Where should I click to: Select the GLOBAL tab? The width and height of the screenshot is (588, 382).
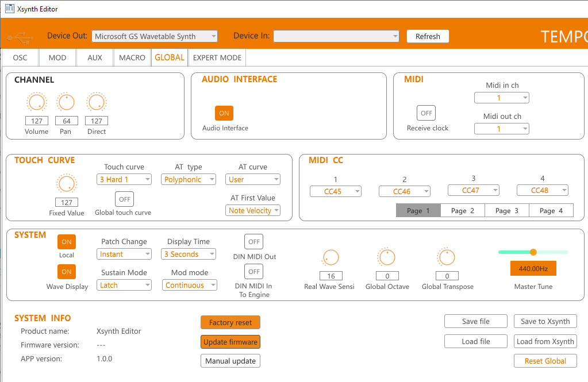(x=170, y=57)
